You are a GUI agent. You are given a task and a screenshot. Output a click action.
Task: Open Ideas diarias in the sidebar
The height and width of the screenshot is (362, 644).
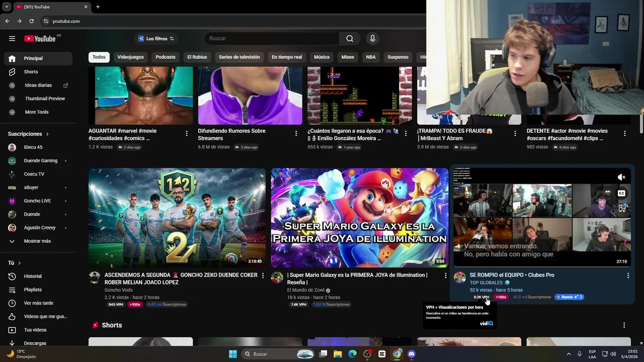click(38, 85)
